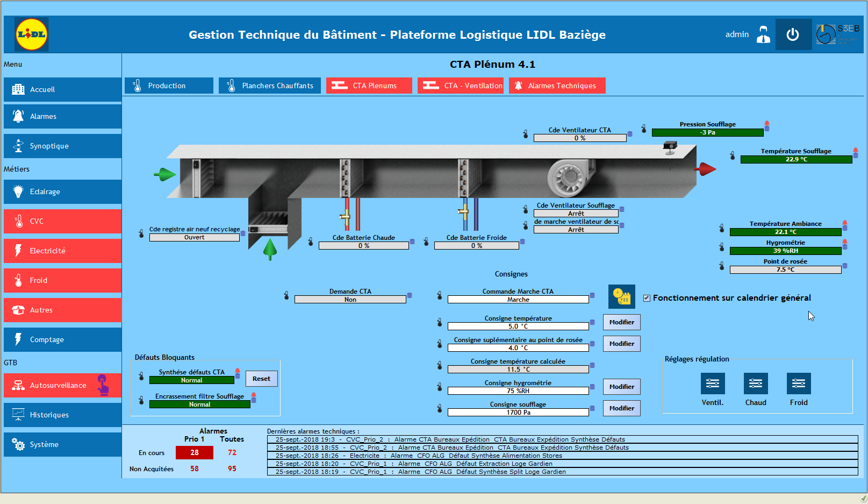This screenshot has height=504, width=868.
Task: Click the Hygrométrie 39 %RH value
Action: 785,251
